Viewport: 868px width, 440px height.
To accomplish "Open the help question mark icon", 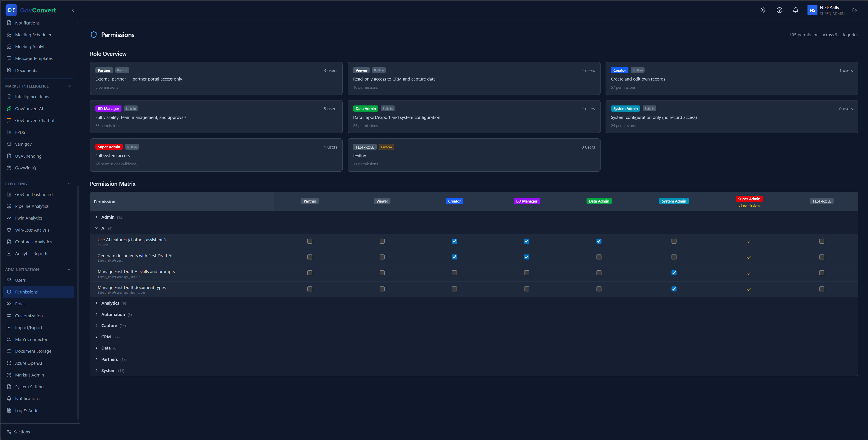I will click(779, 10).
